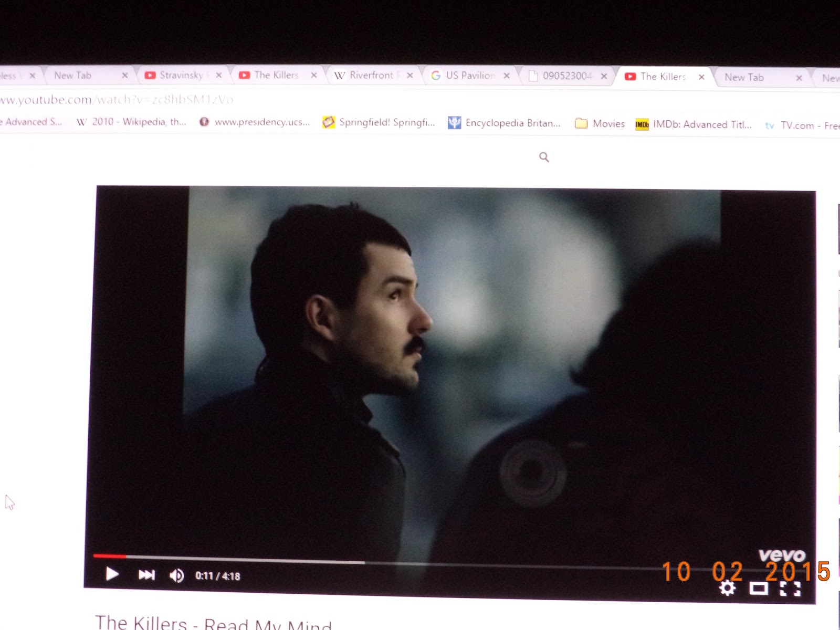Close the US Pavilion tab
This screenshot has width=840, height=630.
coord(507,76)
